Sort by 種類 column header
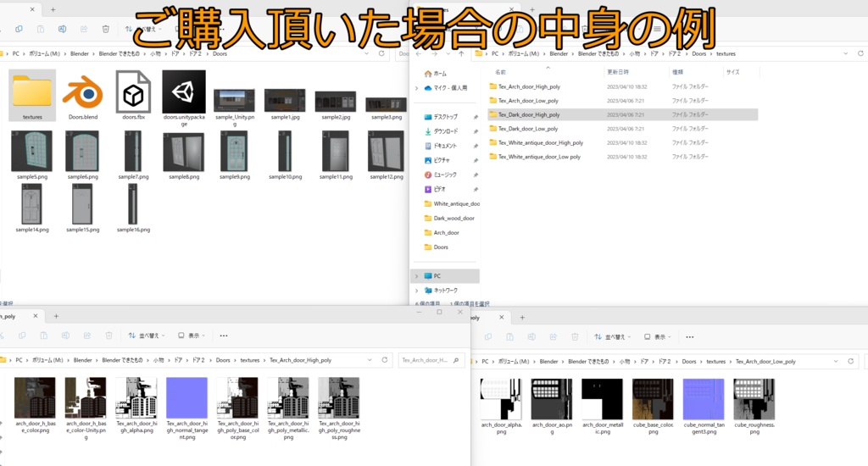Image resolution: width=868 pixels, height=466 pixels. click(x=677, y=72)
